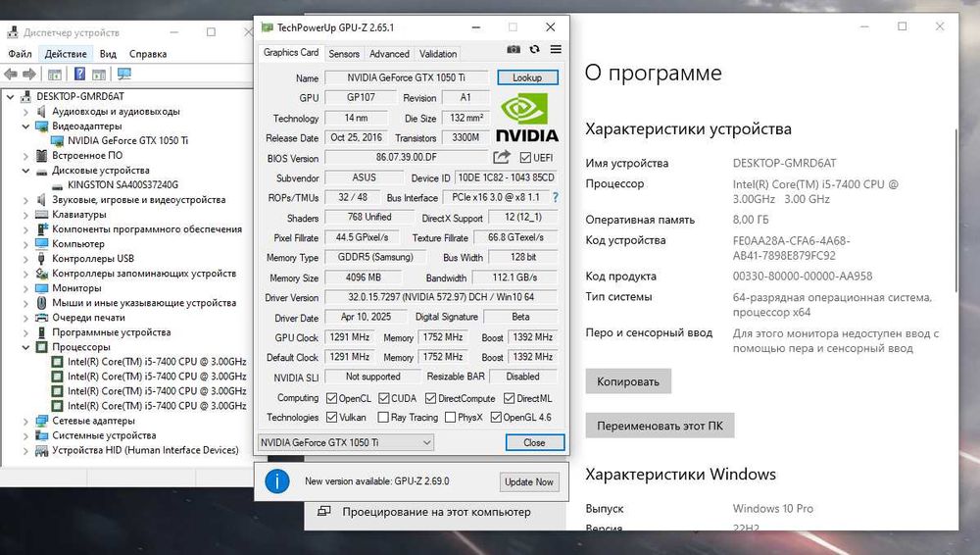The height and width of the screenshot is (555, 980).
Task: Toggle the Vulkan checkbox
Action: 332,417
